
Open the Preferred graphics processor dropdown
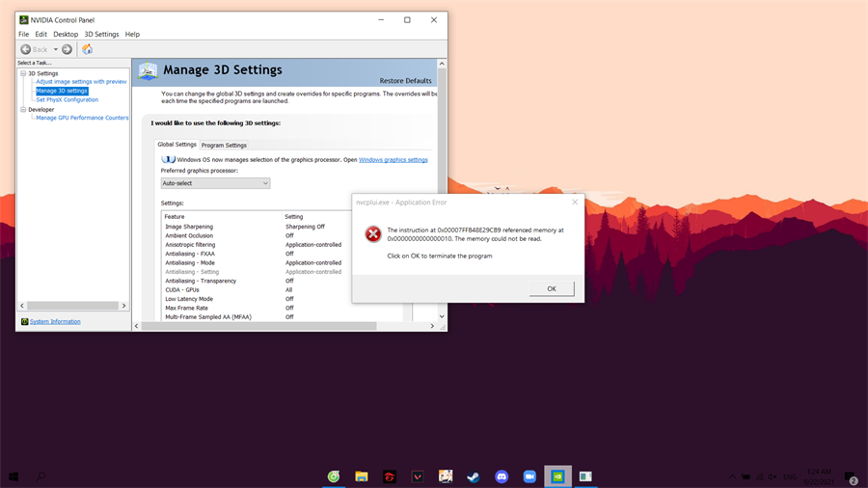pos(215,183)
